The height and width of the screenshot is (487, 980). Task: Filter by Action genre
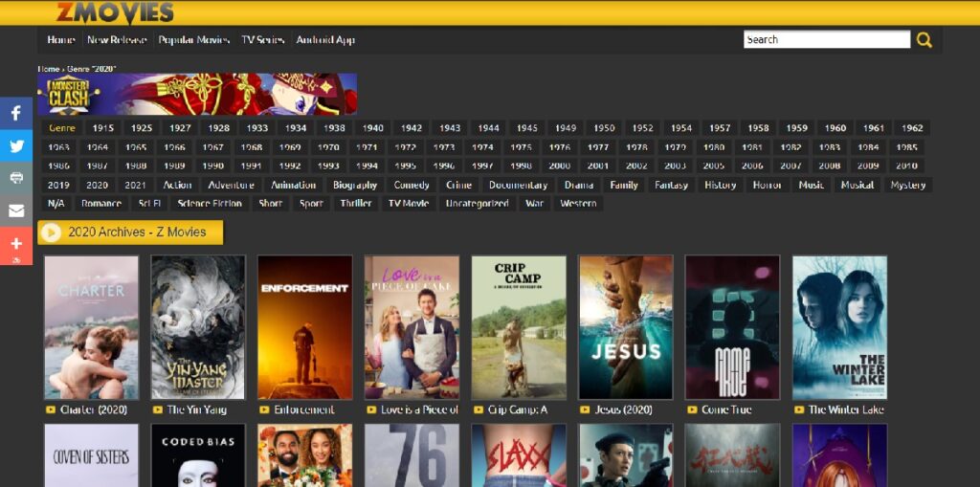(x=177, y=185)
